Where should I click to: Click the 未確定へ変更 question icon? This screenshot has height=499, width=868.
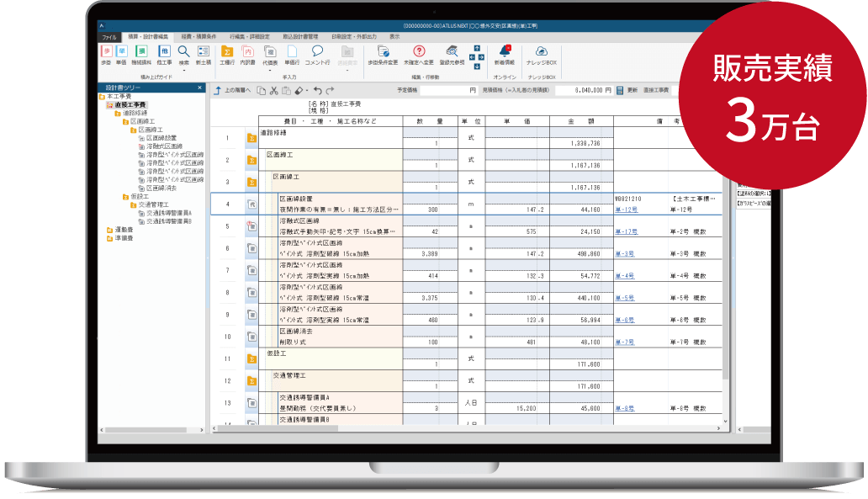419,56
